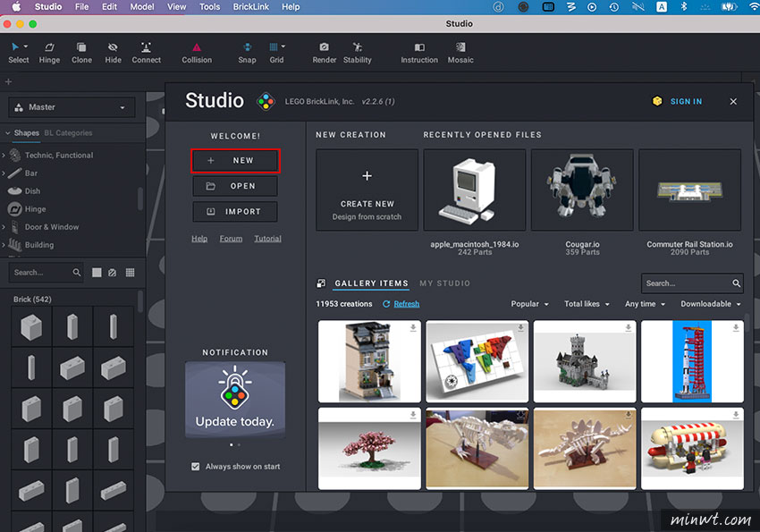This screenshot has width=760, height=532.
Task: Click the IMPORT button
Action: [235, 212]
